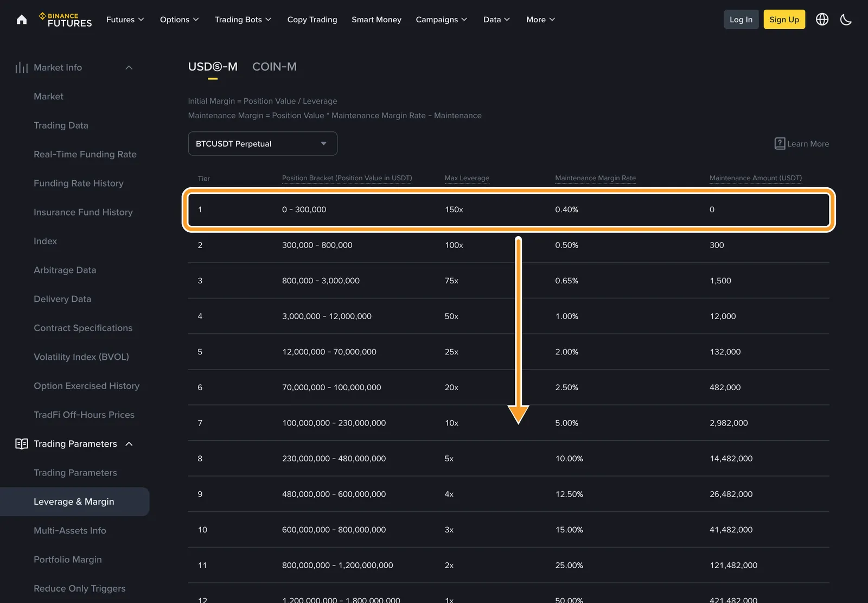Click the Maintenance Margin Rate column header
The height and width of the screenshot is (603, 868).
[595, 178]
